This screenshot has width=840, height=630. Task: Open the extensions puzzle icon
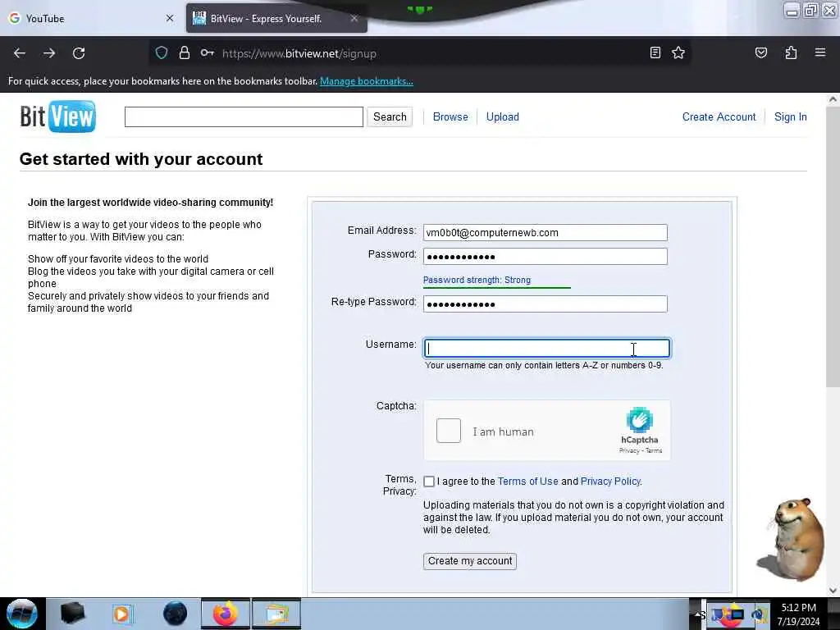click(x=791, y=52)
